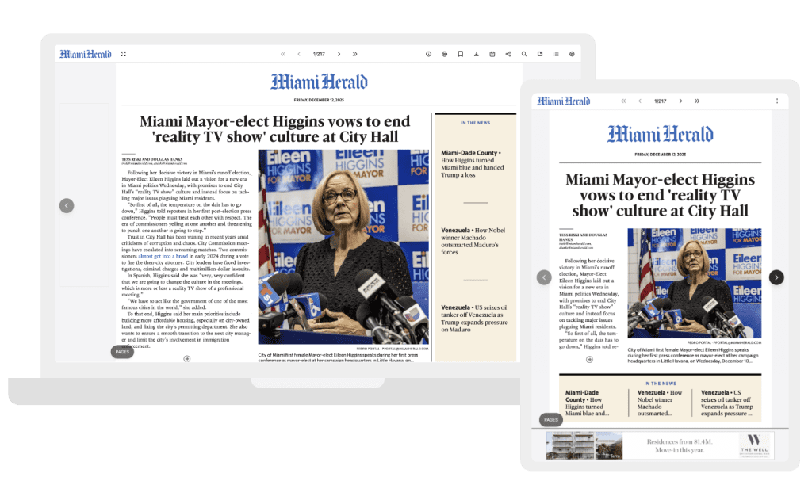Toggle fullscreen icon next to laptop logo
Screen dimensions: 812x504
point(123,54)
